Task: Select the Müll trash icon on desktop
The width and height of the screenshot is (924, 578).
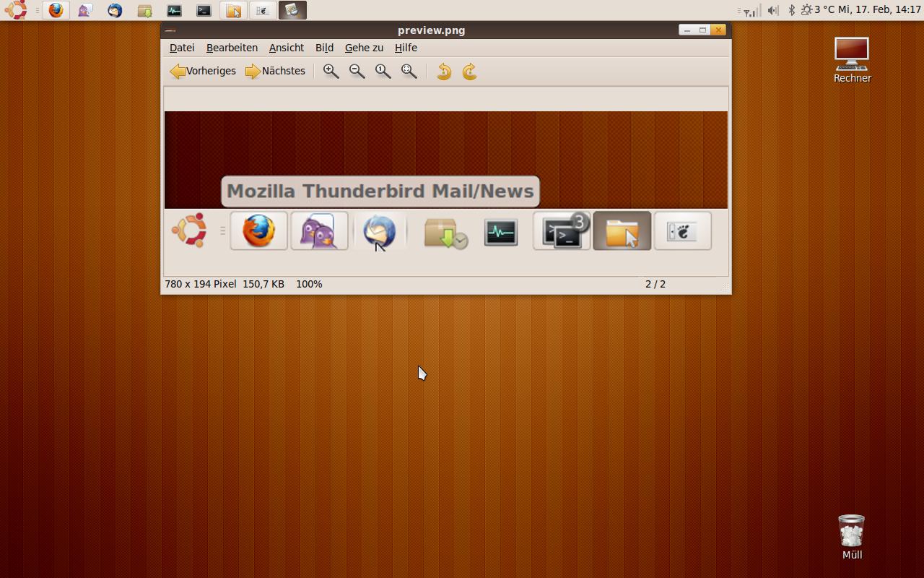Action: 852,538
